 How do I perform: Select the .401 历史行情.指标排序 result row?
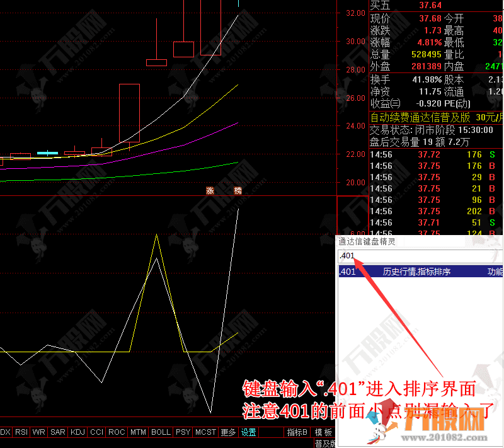tap(421, 272)
